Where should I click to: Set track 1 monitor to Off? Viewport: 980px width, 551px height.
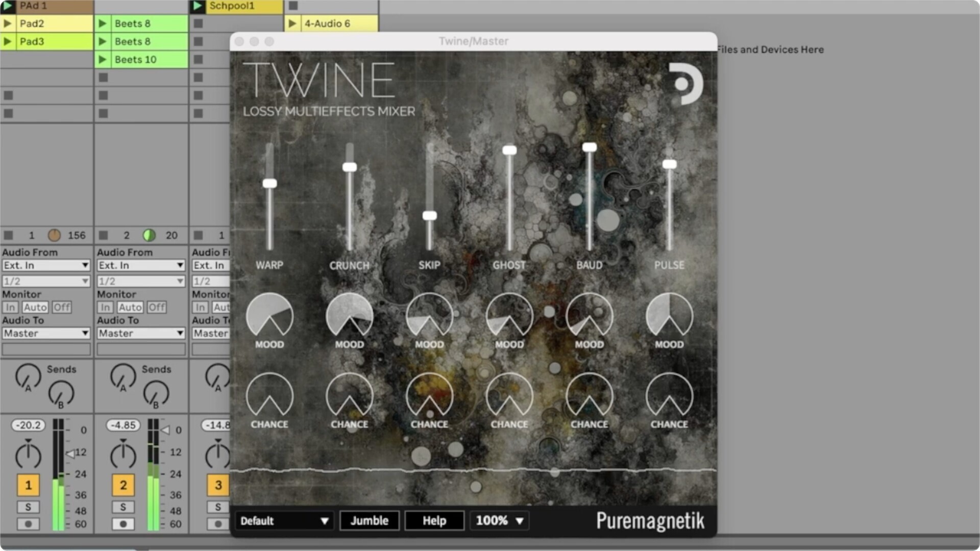[x=62, y=307]
